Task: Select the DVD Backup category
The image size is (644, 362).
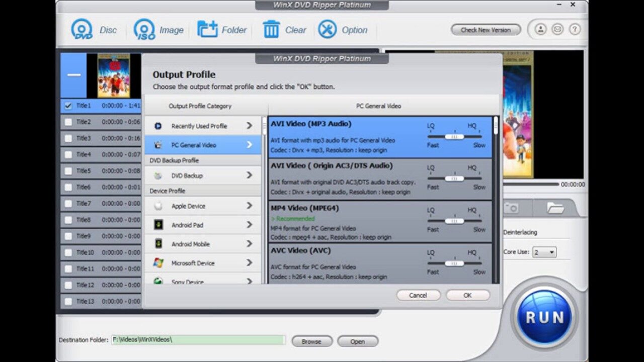Action: click(x=203, y=175)
